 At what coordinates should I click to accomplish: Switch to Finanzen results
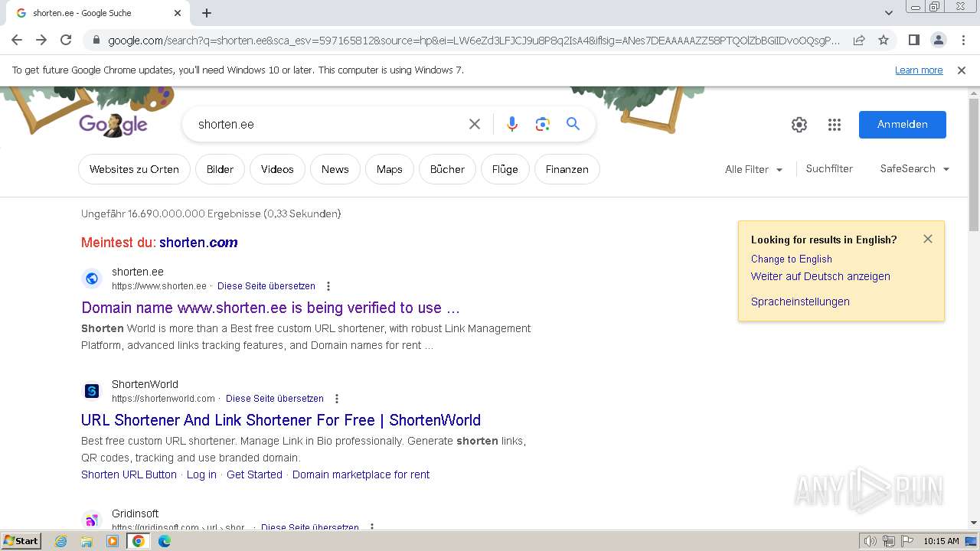567,169
